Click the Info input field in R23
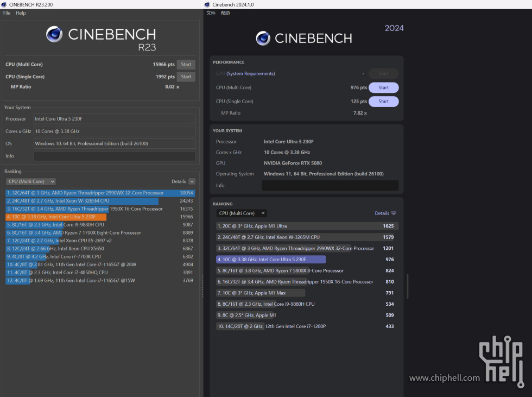 click(115, 156)
